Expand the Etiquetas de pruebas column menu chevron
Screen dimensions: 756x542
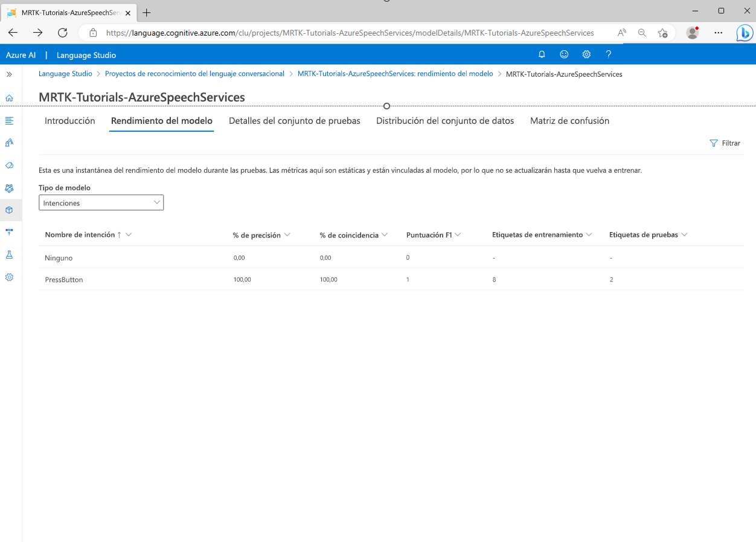coord(684,234)
